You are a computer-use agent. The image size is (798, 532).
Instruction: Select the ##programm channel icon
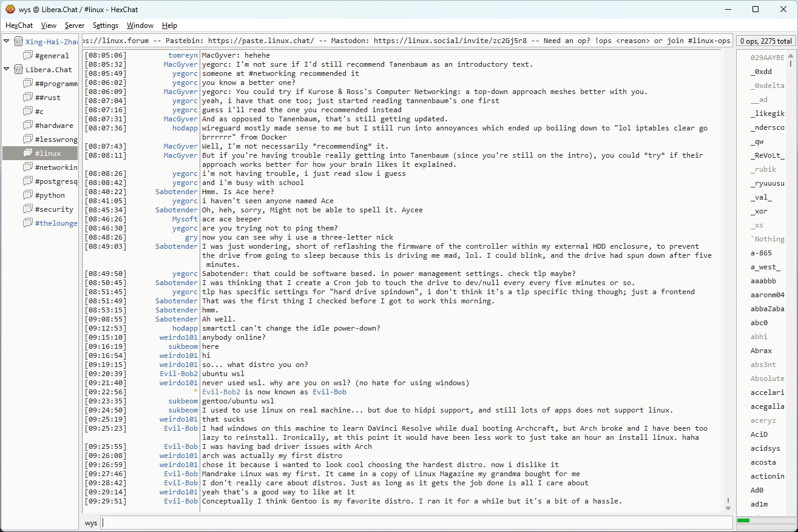click(28, 84)
